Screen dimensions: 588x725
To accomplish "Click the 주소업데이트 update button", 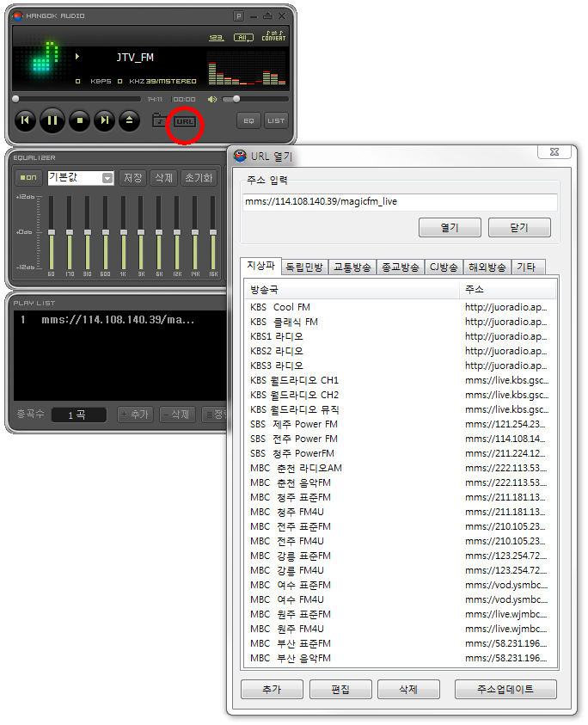I will pos(505,690).
